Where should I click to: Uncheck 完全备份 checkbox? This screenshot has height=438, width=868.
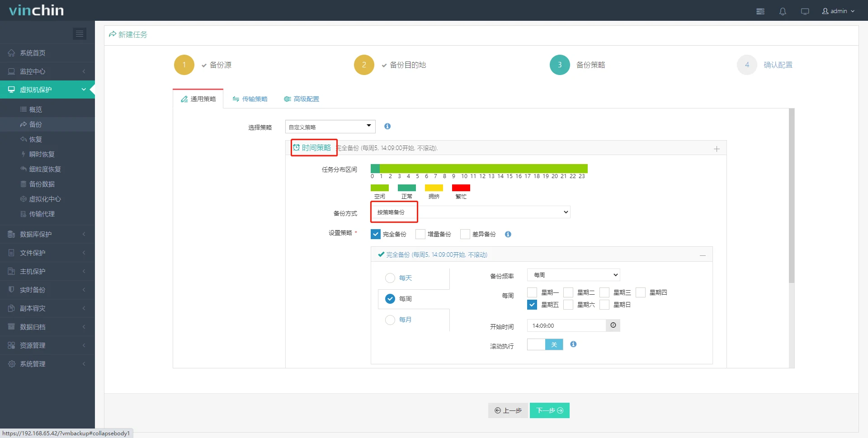point(376,234)
